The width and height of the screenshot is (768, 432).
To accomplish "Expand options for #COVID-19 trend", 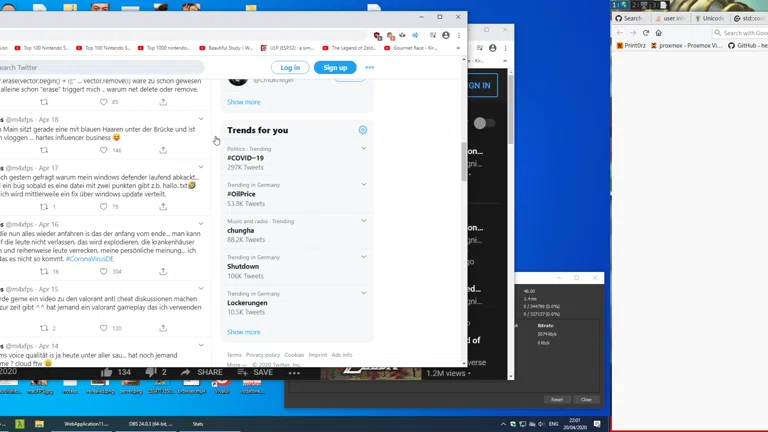I will tap(363, 148).
